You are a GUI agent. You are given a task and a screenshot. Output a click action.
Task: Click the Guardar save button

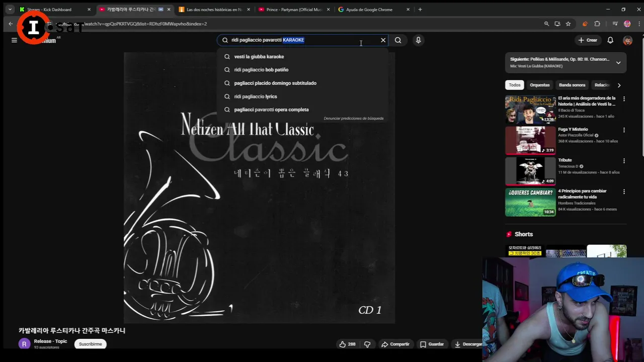point(432,344)
